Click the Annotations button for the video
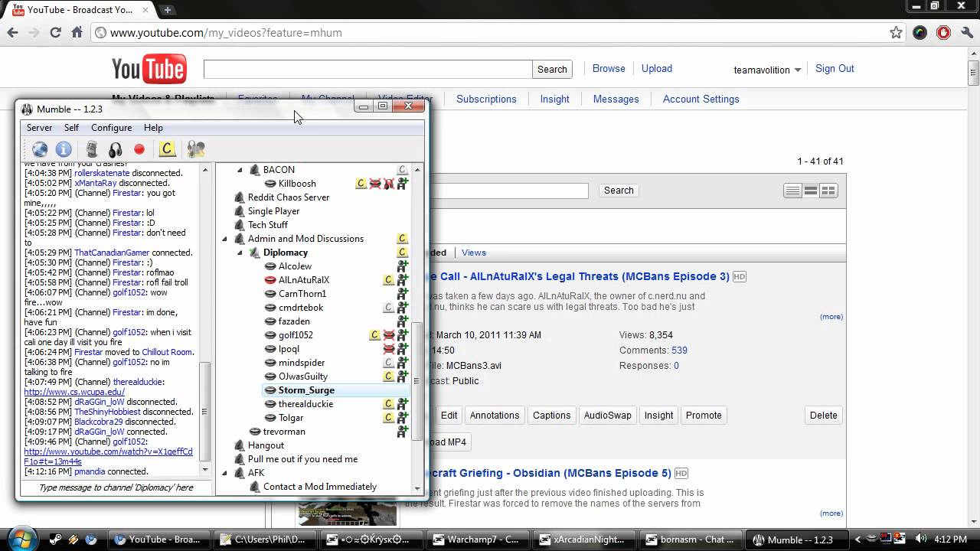Image resolution: width=980 pixels, height=551 pixels. [494, 416]
